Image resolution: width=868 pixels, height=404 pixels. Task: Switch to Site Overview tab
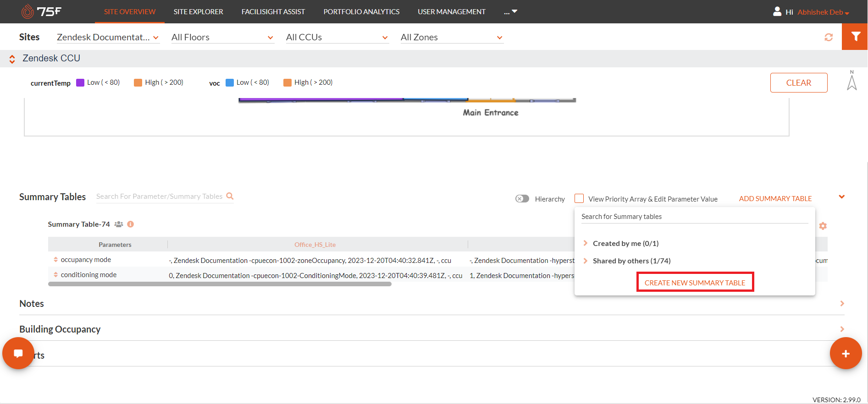tap(130, 11)
